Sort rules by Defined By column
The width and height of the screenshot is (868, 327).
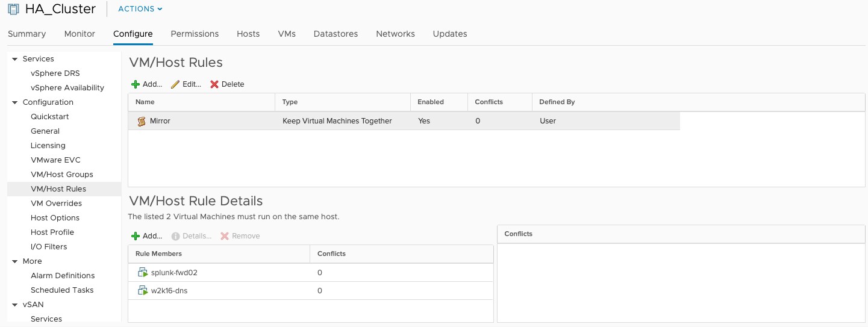[699, 102]
